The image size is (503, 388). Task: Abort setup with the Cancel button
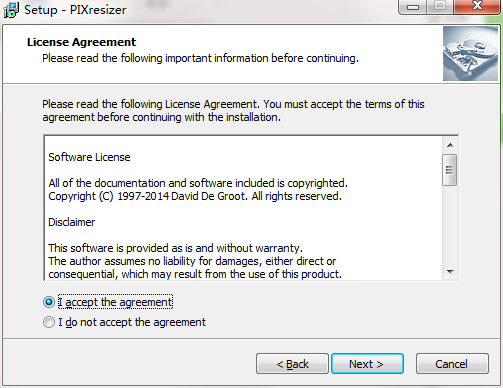(452, 364)
